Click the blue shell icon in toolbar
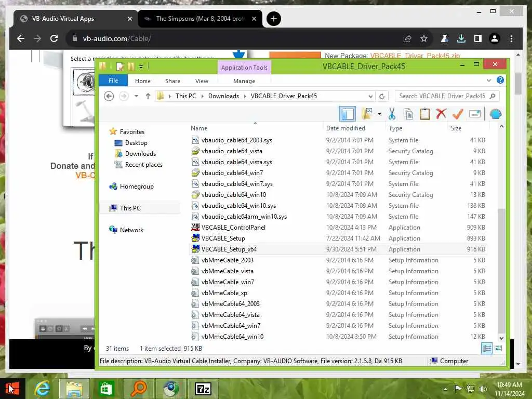This screenshot has width=532, height=399. click(495, 114)
